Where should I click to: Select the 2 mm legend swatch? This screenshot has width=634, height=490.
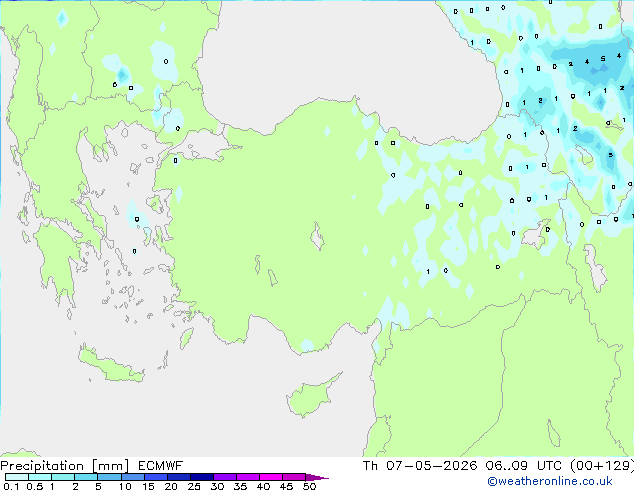(86, 477)
